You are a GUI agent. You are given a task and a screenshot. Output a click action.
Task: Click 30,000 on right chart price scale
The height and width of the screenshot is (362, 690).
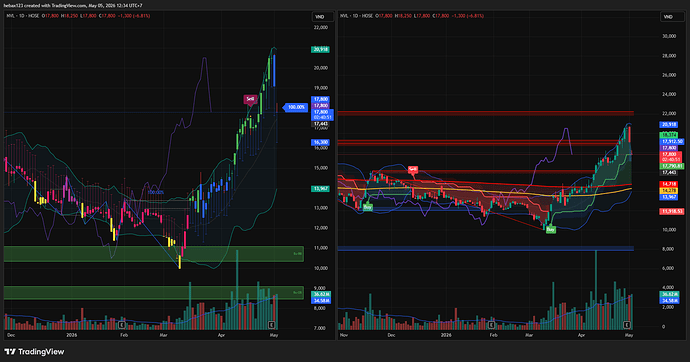pos(669,37)
